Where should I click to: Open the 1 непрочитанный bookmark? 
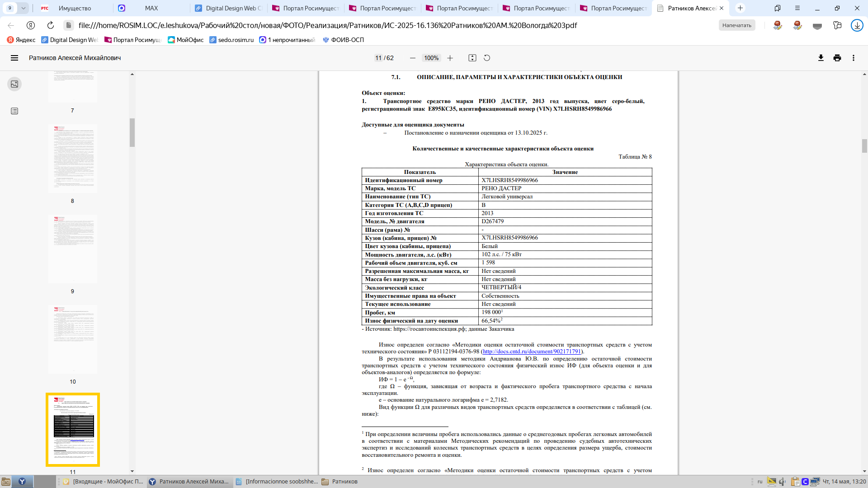click(287, 40)
